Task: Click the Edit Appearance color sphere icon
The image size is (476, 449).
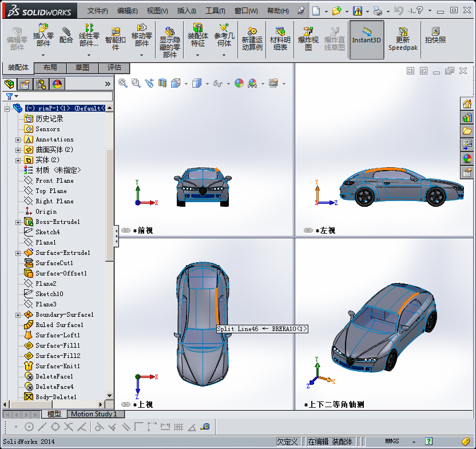Action: [x=239, y=83]
